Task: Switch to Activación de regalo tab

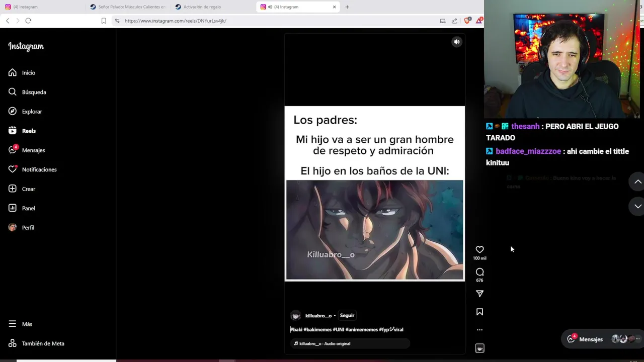Action: pos(213,7)
